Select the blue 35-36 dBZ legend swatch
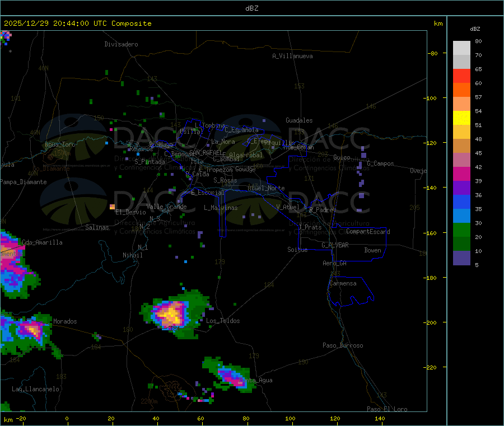This screenshot has width=504, height=426. point(461,202)
